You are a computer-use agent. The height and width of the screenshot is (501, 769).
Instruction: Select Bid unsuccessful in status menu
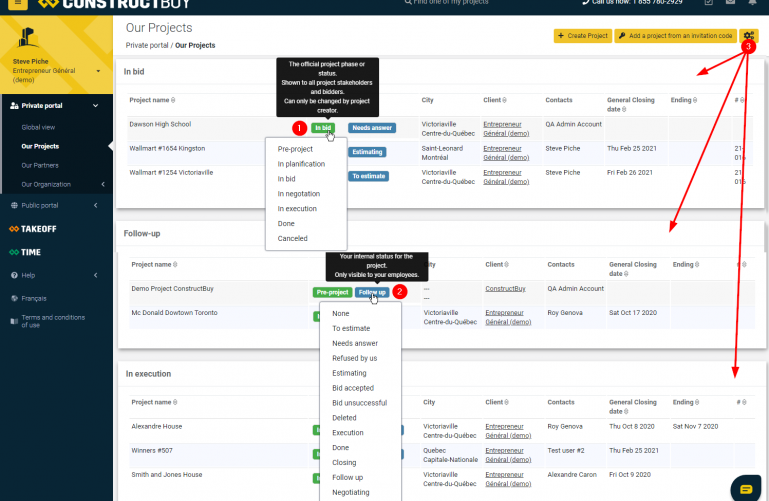coord(360,402)
